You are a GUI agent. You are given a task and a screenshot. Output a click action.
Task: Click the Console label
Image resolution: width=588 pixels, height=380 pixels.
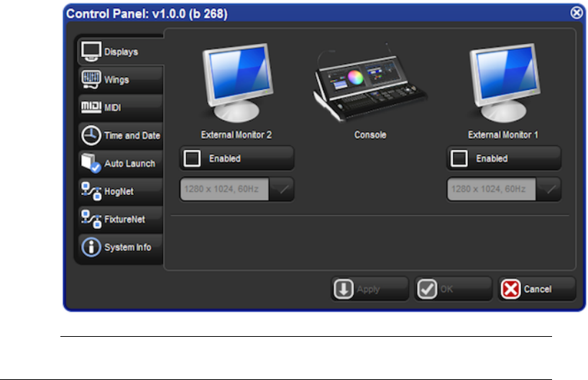coord(370,135)
